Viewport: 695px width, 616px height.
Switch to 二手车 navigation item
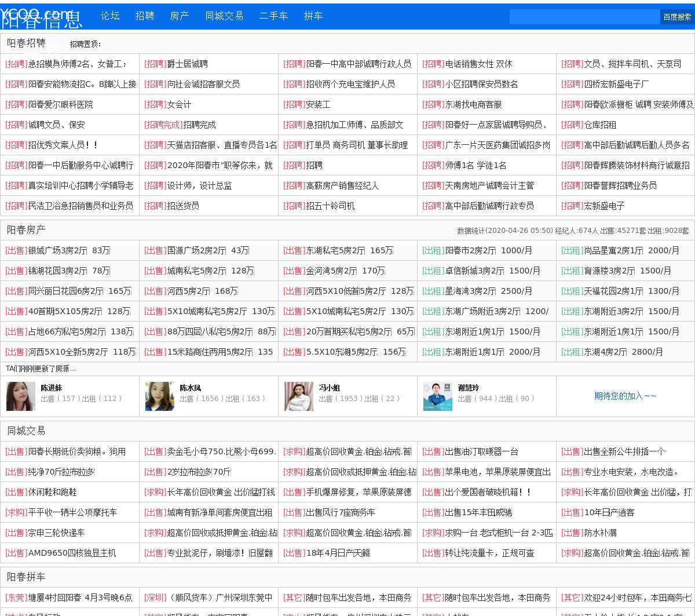pos(273,16)
